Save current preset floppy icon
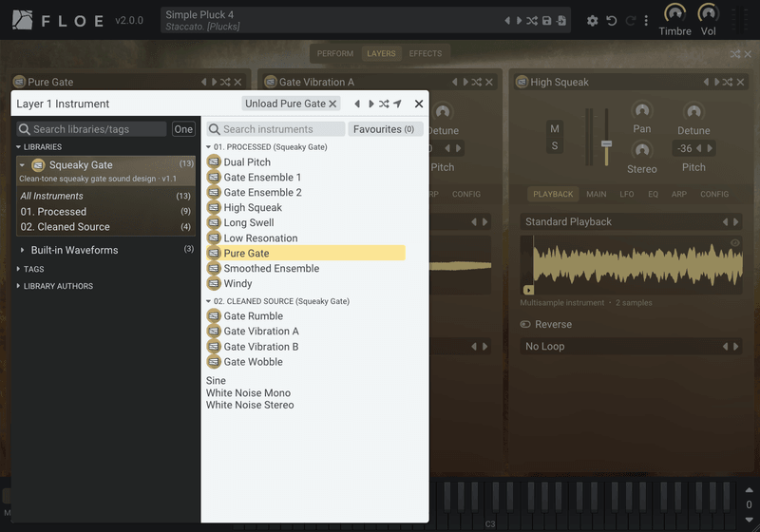Image resolution: width=760 pixels, height=532 pixels. 547,20
